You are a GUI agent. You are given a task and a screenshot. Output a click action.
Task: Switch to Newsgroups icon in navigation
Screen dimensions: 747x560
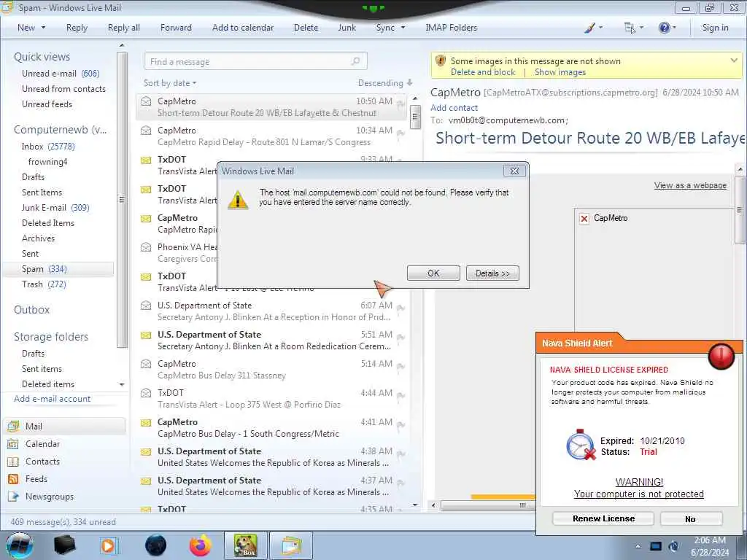pyautogui.click(x=13, y=496)
